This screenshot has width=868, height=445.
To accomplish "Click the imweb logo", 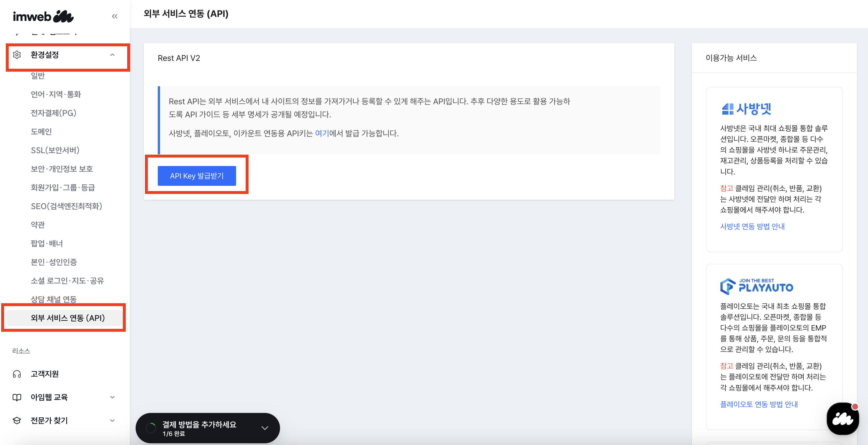I will point(43,16).
